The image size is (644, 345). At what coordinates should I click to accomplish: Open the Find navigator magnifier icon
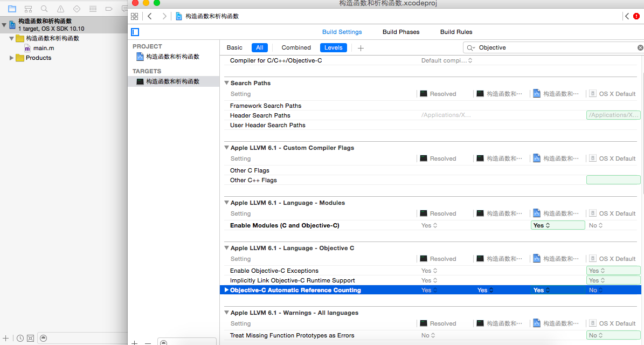(44, 9)
